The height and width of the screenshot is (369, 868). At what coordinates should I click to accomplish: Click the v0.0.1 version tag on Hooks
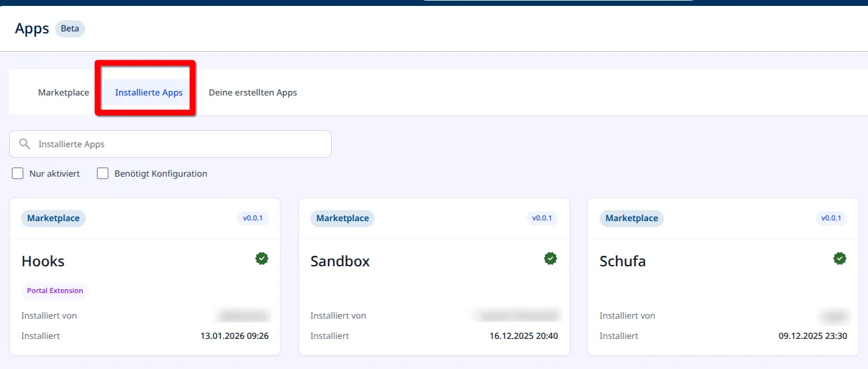253,219
